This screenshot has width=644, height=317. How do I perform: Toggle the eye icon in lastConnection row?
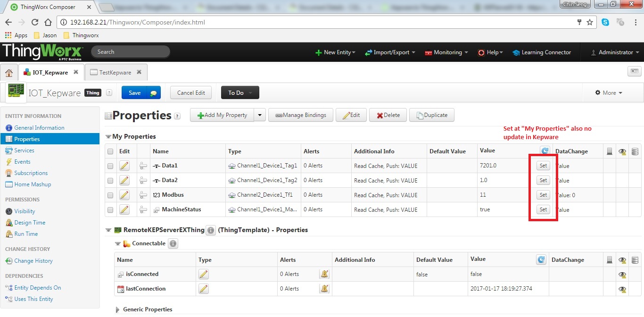[622, 289]
